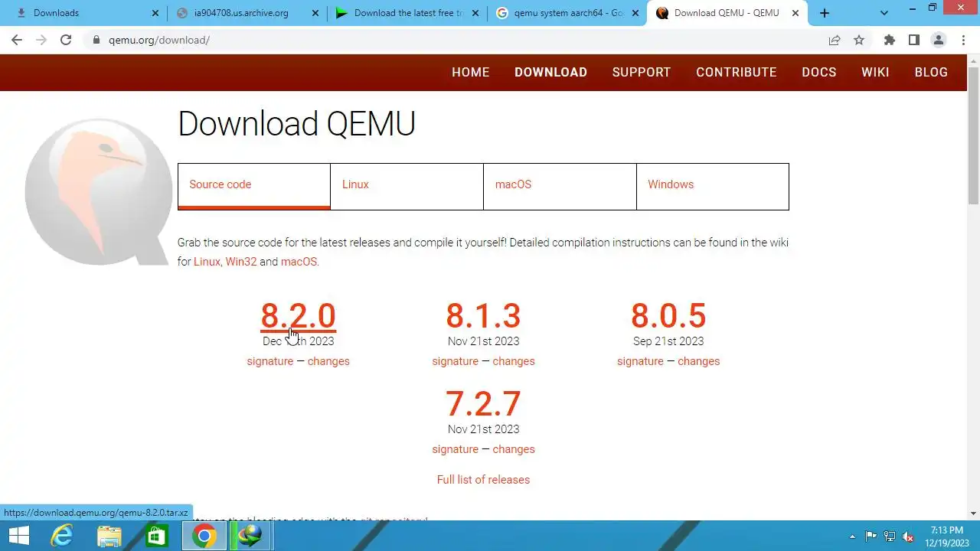Open the Linux compilation wiki link
980x551 pixels.
pyautogui.click(x=207, y=262)
